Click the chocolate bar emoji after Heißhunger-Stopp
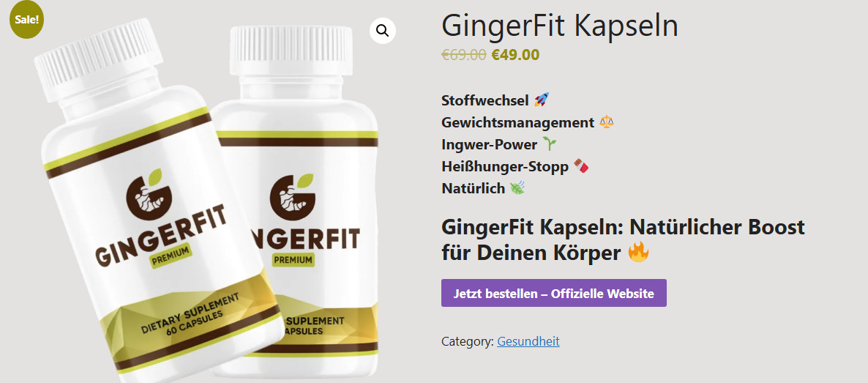The image size is (868, 383). pyautogui.click(x=580, y=166)
